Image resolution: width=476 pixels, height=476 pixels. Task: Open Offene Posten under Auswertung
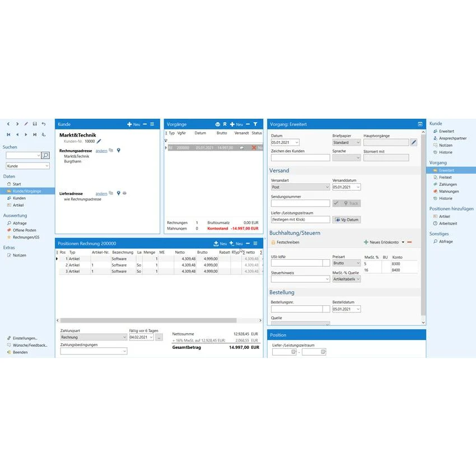tap(24, 230)
